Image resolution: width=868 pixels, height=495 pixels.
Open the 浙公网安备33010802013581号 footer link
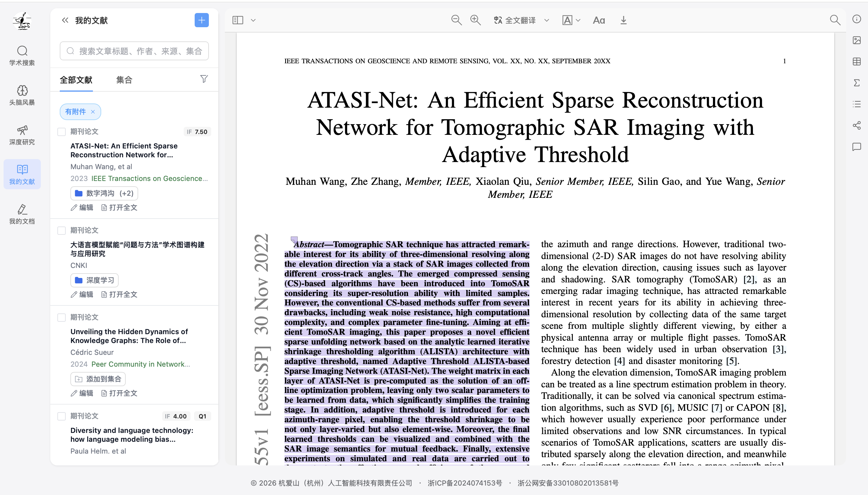(568, 483)
